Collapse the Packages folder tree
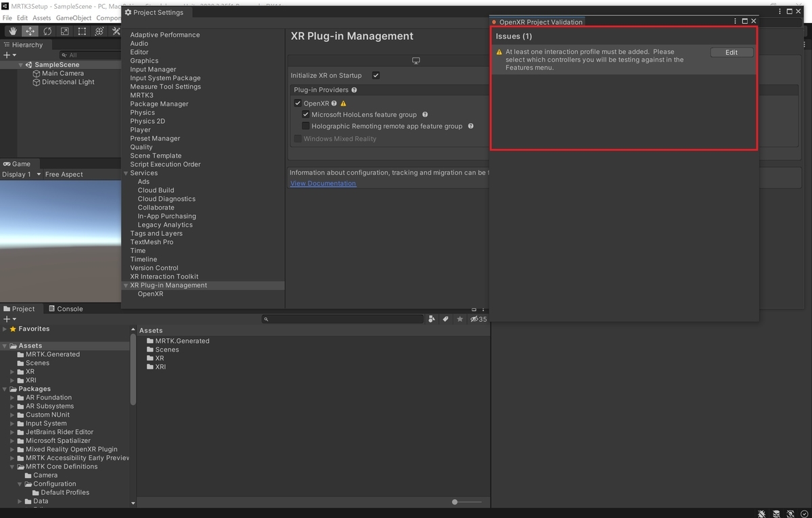The width and height of the screenshot is (812, 518). coord(5,389)
